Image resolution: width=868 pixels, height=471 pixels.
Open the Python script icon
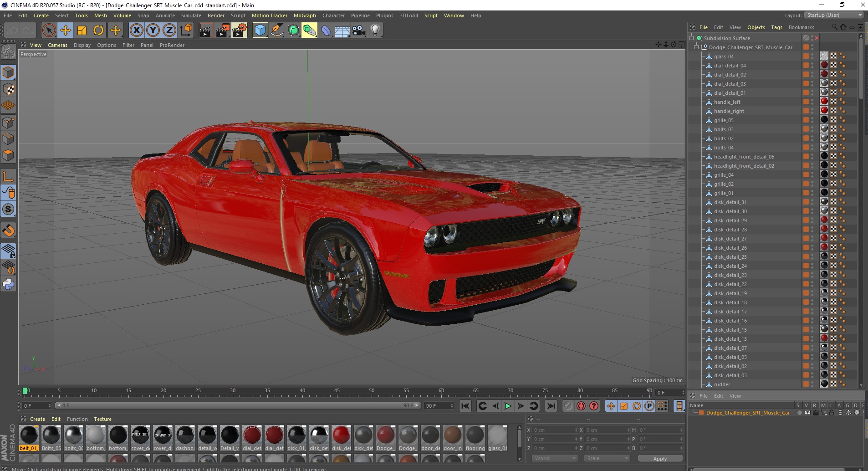click(x=8, y=284)
